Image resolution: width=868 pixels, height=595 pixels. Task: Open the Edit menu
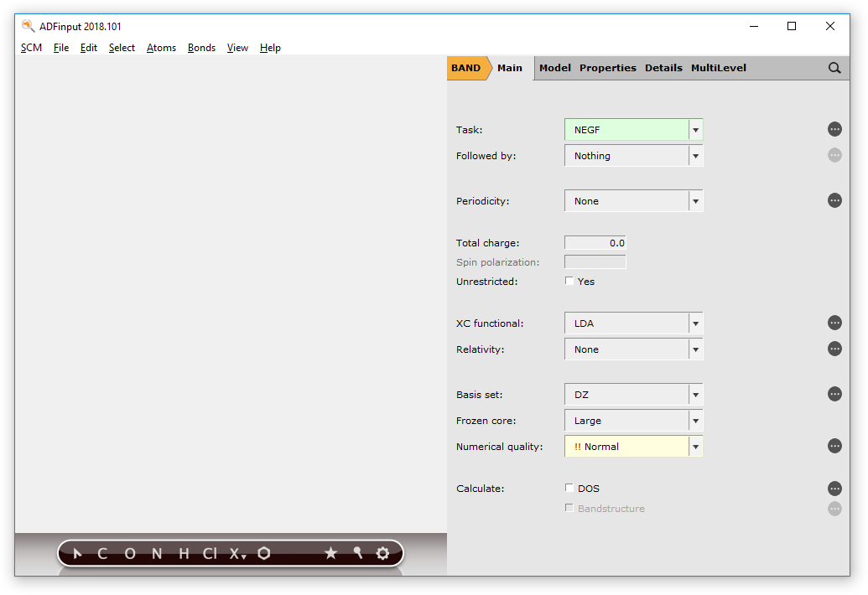(x=89, y=48)
